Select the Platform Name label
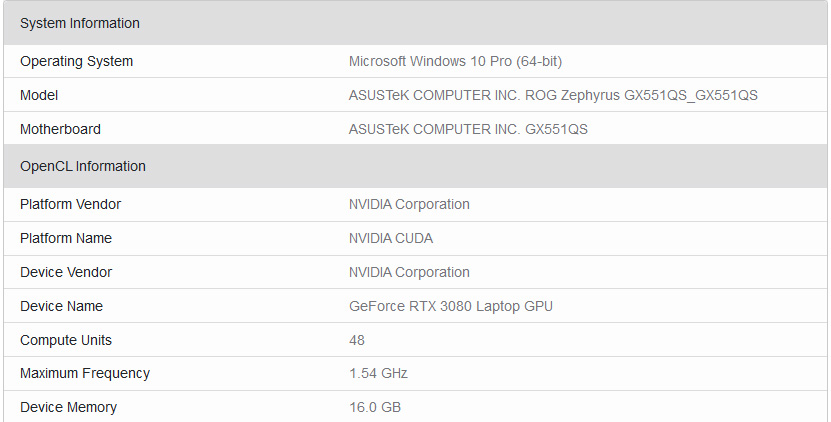The image size is (831, 422). pyautogui.click(x=66, y=239)
